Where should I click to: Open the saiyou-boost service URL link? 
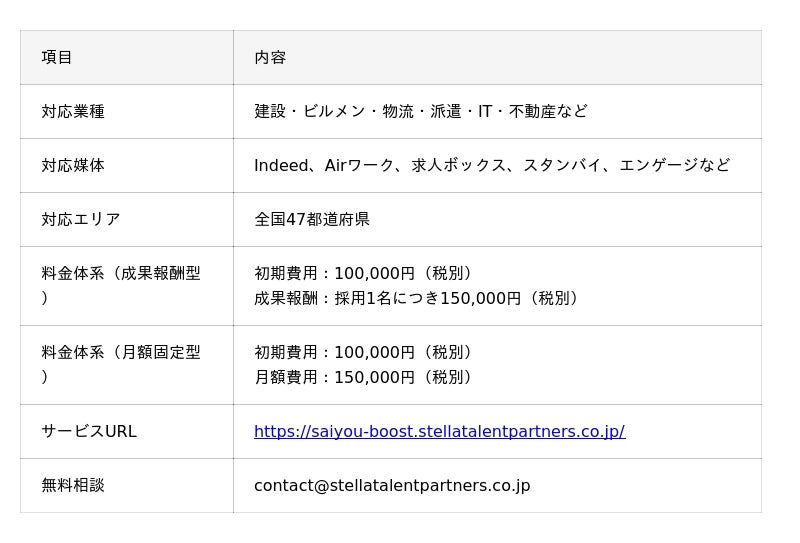pos(439,432)
